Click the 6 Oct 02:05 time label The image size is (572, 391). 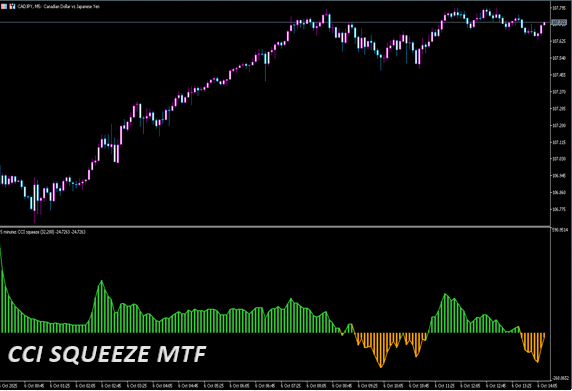[85, 386]
